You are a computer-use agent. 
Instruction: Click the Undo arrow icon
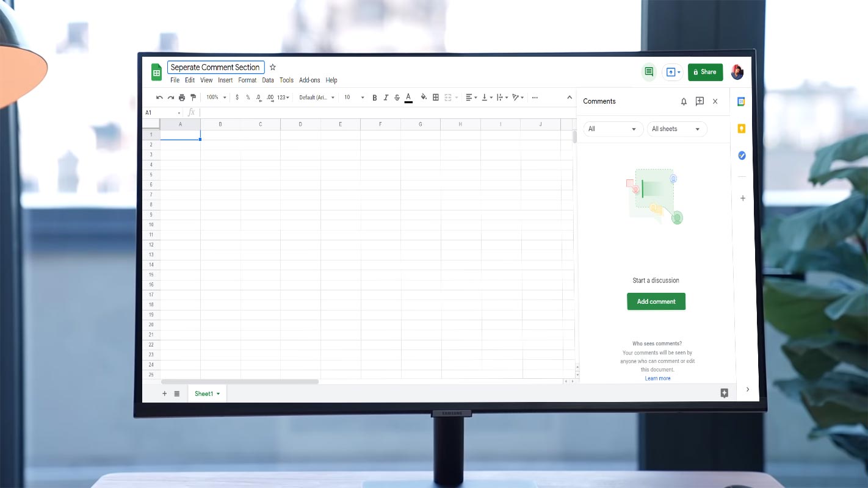coord(159,98)
